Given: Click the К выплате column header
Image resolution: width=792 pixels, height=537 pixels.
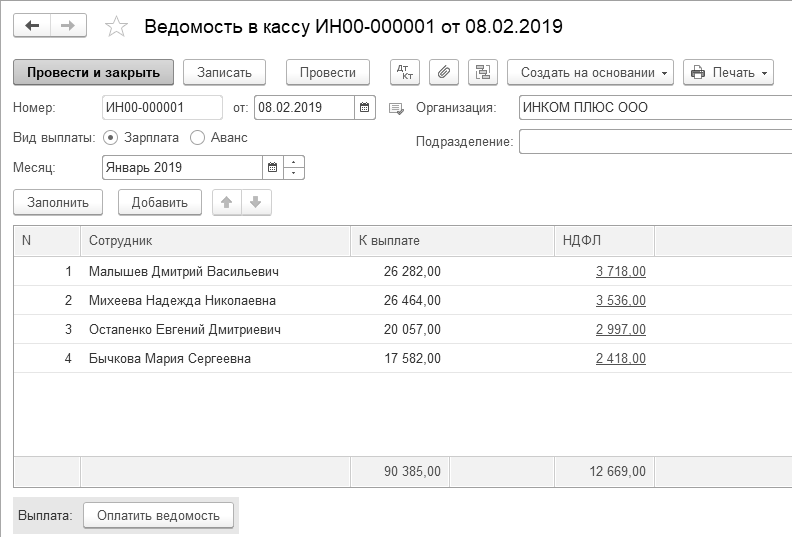Looking at the screenshot, I should [452, 240].
